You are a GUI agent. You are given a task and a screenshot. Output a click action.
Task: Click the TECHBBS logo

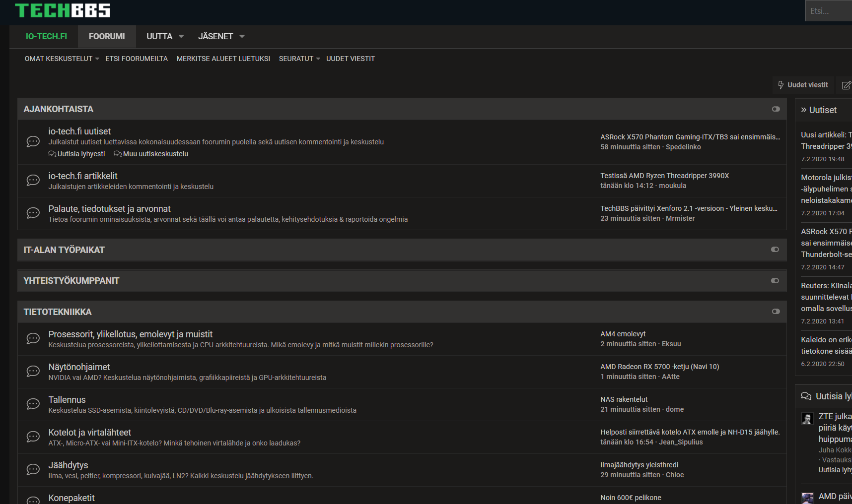coord(62,10)
